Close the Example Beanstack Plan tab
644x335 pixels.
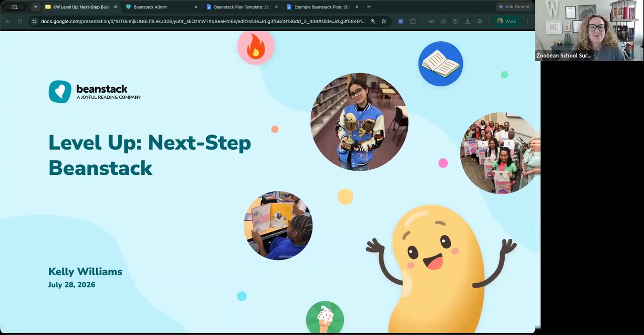click(x=357, y=7)
